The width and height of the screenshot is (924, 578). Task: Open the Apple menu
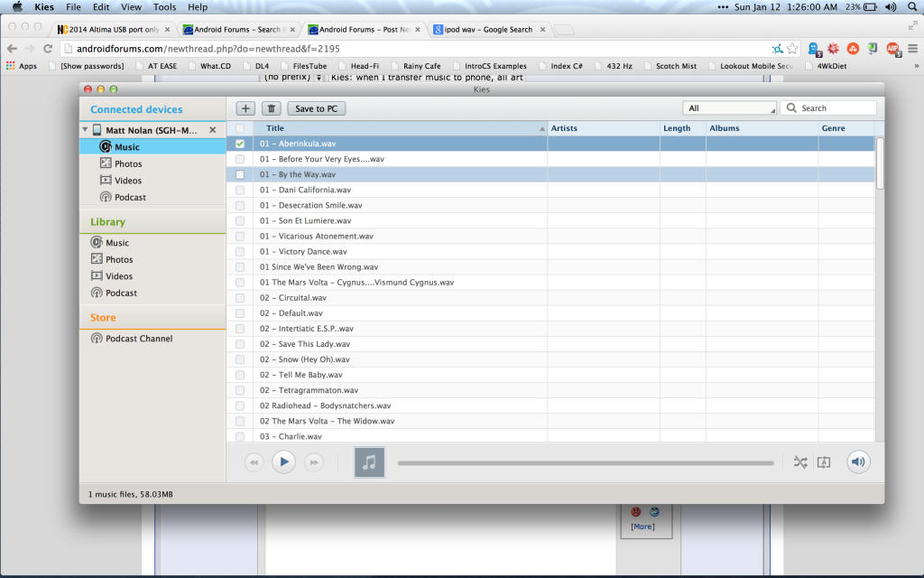(18, 7)
